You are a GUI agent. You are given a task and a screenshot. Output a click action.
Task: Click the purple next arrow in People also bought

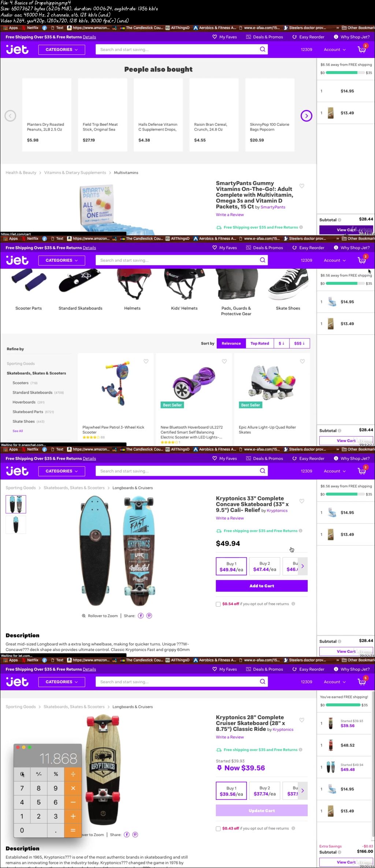pos(306,116)
